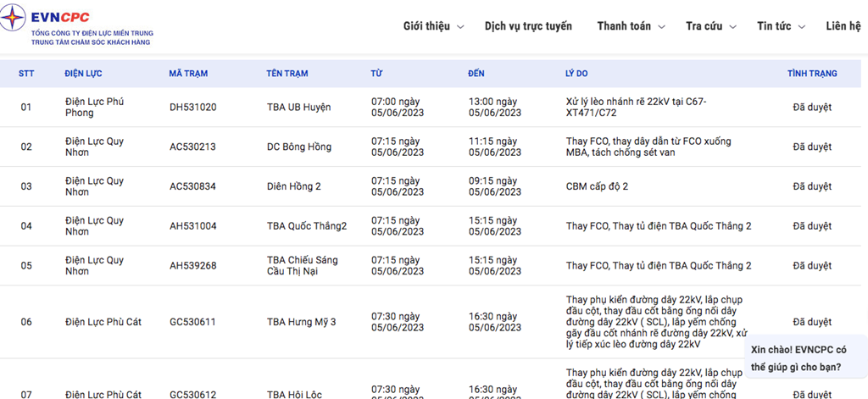Select the TBA Hưng Mỹ 3 row
The image size is (868, 399).
click(x=431, y=322)
